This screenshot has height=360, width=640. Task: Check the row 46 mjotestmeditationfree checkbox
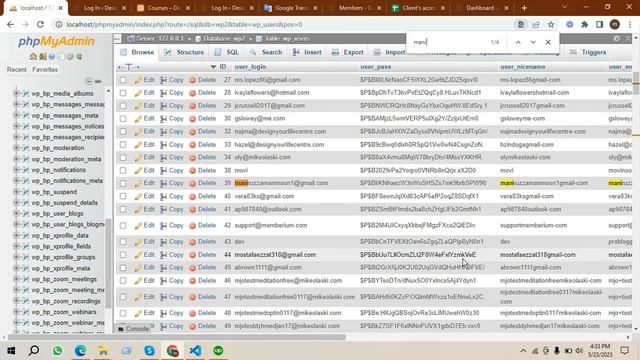(x=123, y=281)
